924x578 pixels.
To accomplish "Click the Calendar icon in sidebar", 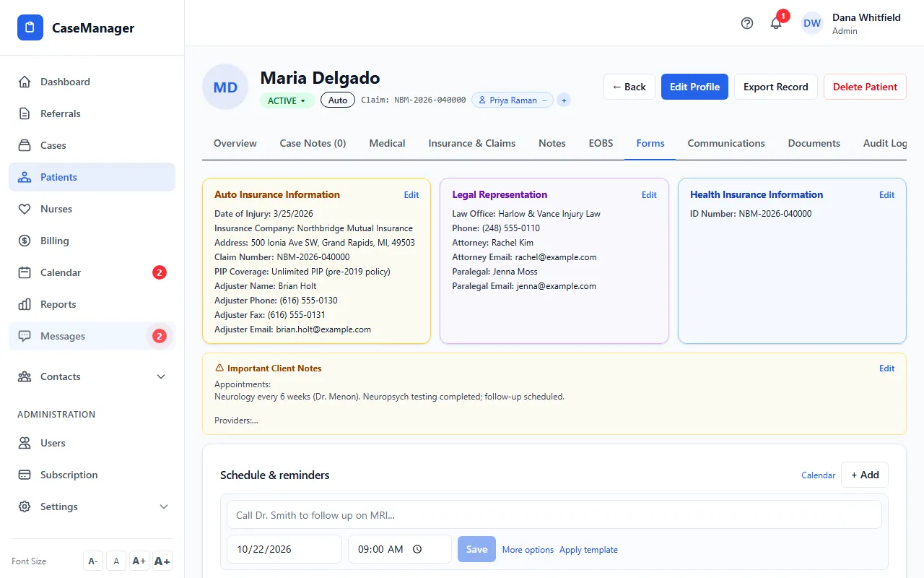I will coord(25,272).
